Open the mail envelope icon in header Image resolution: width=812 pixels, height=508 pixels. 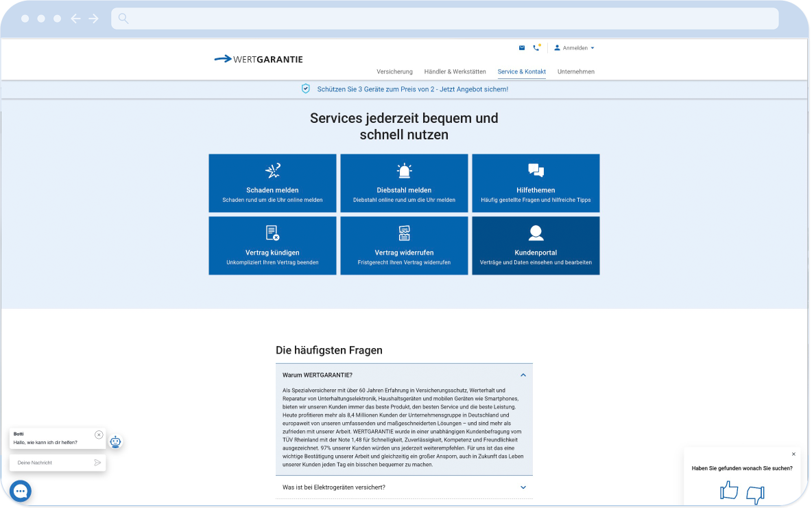521,47
